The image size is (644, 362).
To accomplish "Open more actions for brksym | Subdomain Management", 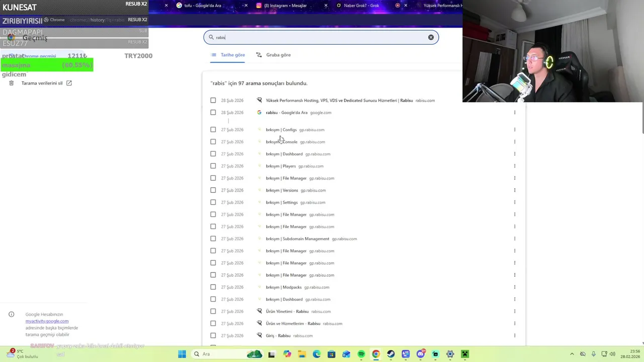I will 515,239.
